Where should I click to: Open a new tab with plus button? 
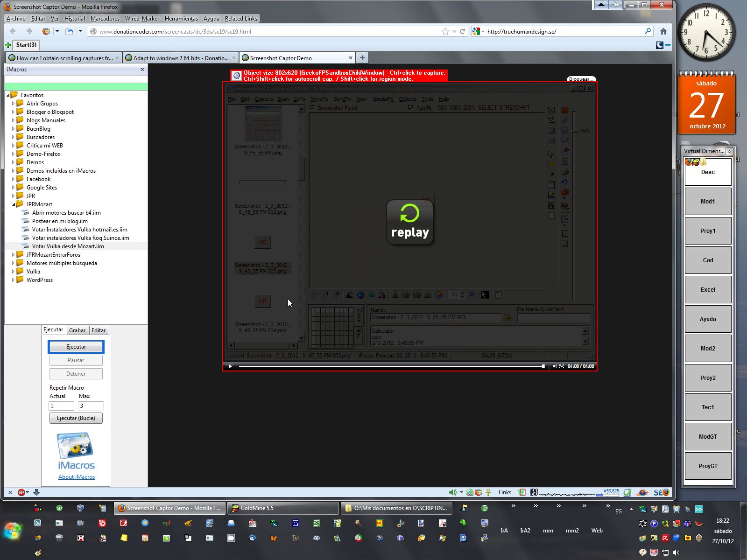tap(362, 58)
